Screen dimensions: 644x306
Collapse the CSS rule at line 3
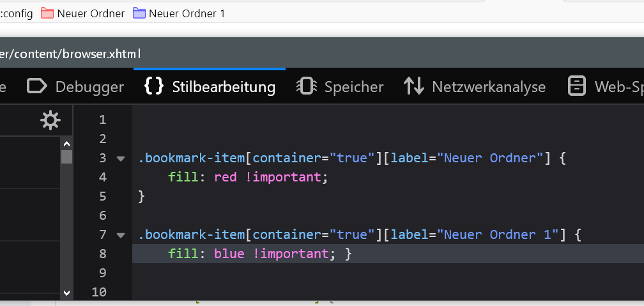pos(121,158)
